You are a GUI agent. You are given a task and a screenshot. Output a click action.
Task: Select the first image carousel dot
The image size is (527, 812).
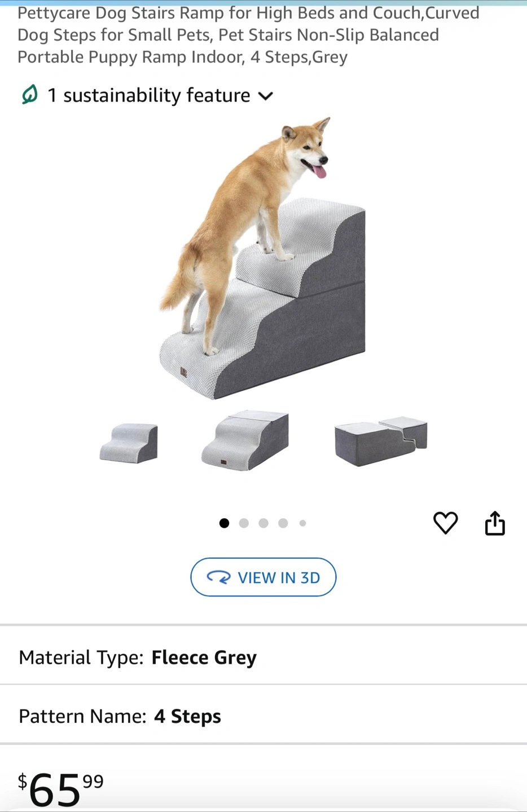[224, 523]
